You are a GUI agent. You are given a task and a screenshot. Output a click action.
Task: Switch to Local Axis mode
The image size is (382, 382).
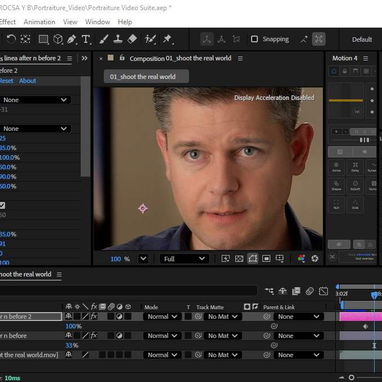point(207,39)
